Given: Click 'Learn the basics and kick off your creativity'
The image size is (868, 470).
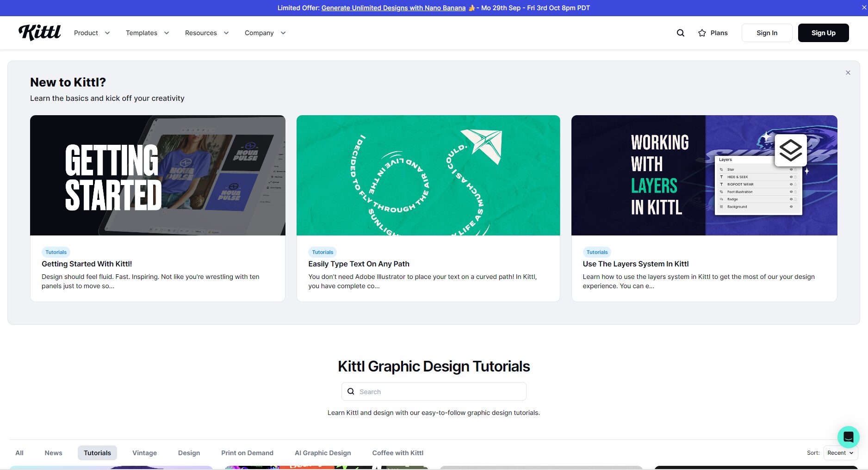Looking at the screenshot, I should [x=107, y=98].
